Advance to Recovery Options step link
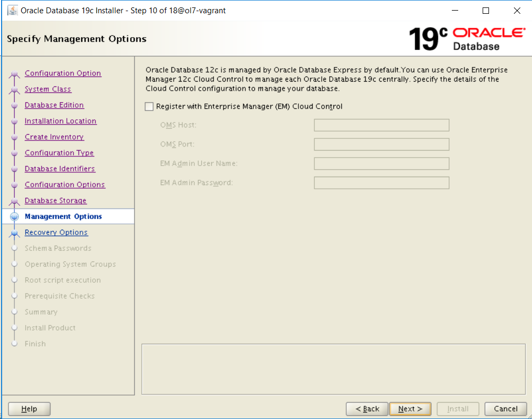Screen dimensions: 532x419 [56, 232]
